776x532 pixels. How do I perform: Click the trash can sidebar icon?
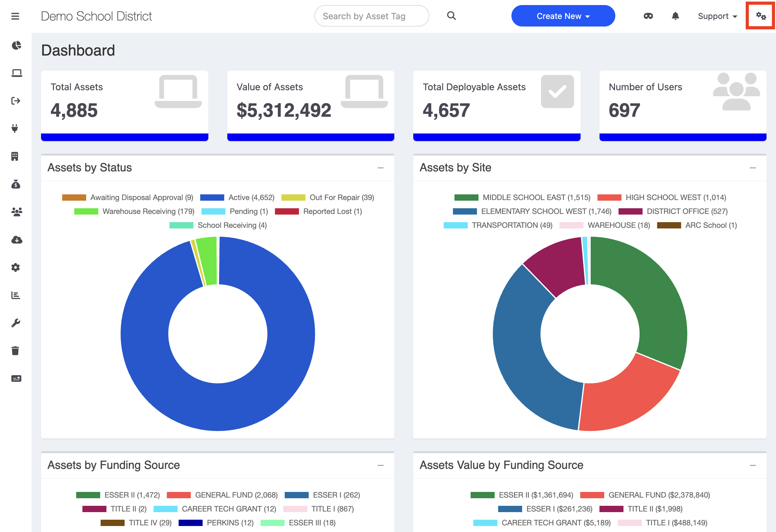[15, 351]
